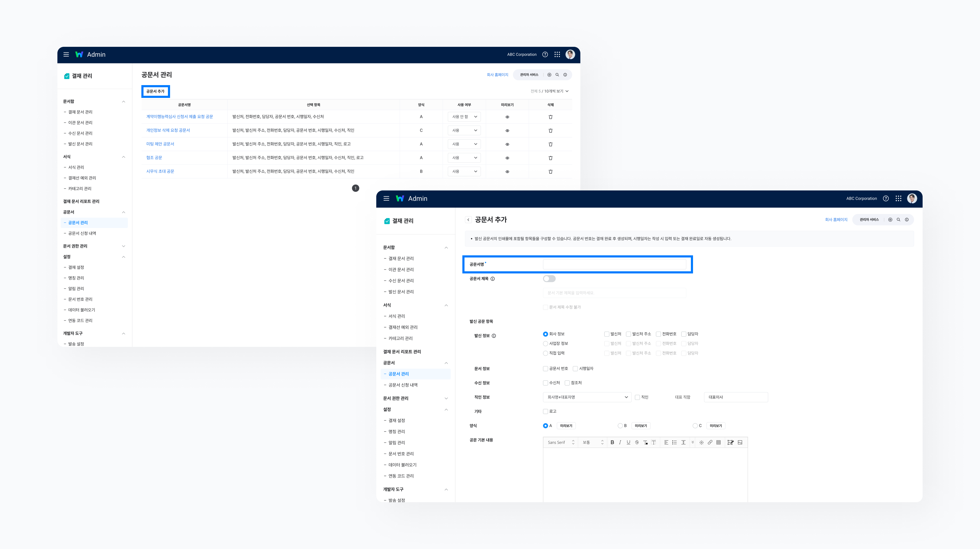Open the 회사명+대표자명 dropdown
This screenshot has height=549, width=980.
587,397
